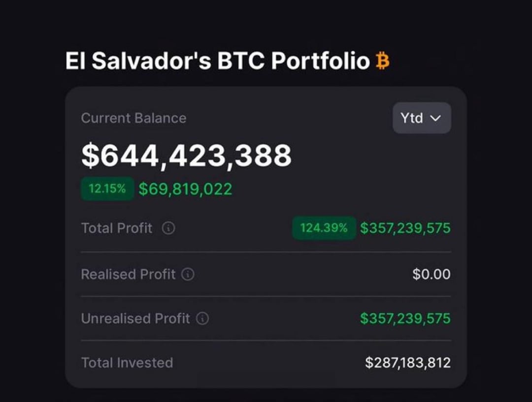Click the Realised Profit label text
532x402 pixels.
point(128,274)
